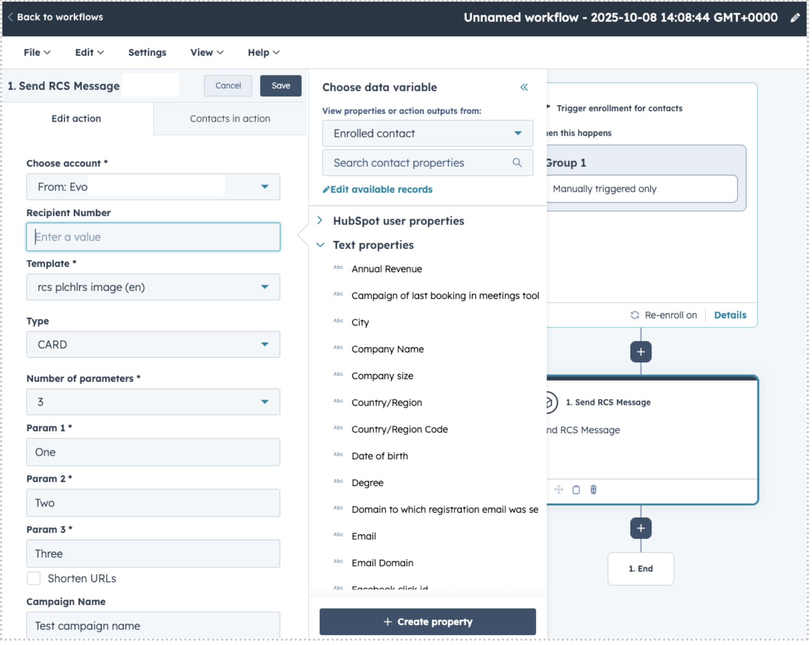The width and height of the screenshot is (812, 645).
Task: Enable the Shorten URLs checkbox
Action: tap(34, 578)
